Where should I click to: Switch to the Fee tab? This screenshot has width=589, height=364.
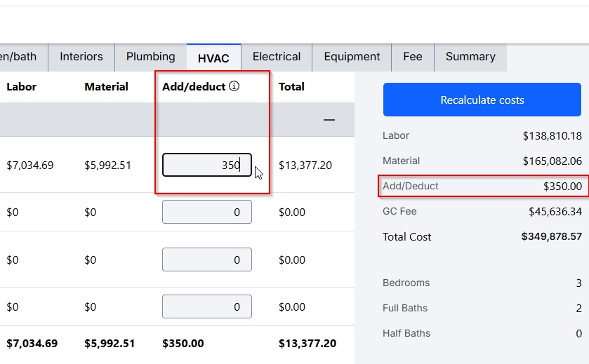point(413,57)
